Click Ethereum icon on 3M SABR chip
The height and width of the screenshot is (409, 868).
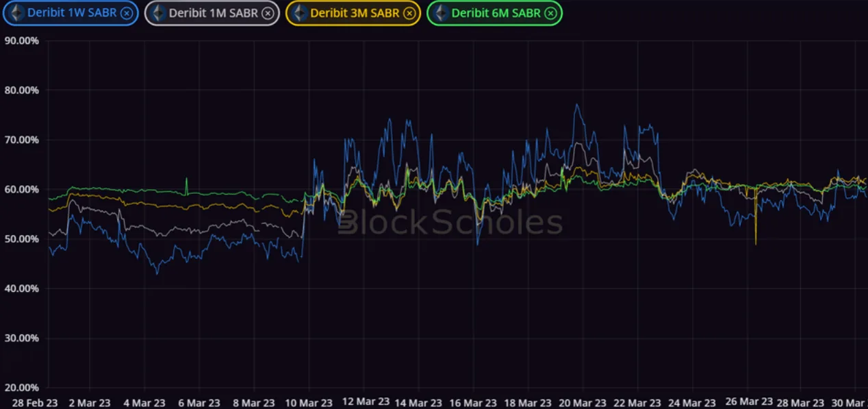298,13
